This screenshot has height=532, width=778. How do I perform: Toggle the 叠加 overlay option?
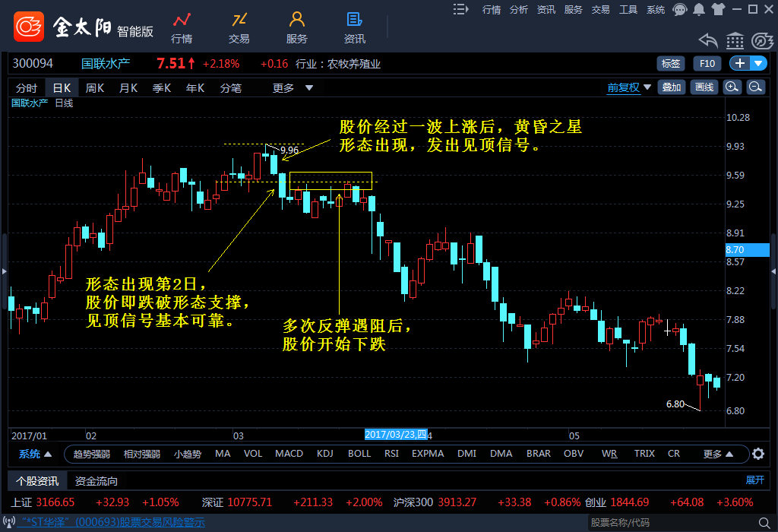pyautogui.click(x=672, y=87)
